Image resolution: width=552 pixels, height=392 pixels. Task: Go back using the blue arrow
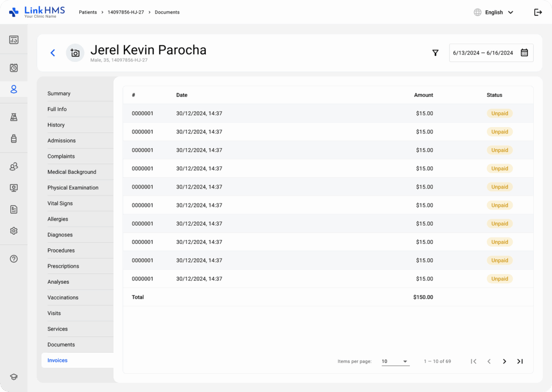point(53,53)
